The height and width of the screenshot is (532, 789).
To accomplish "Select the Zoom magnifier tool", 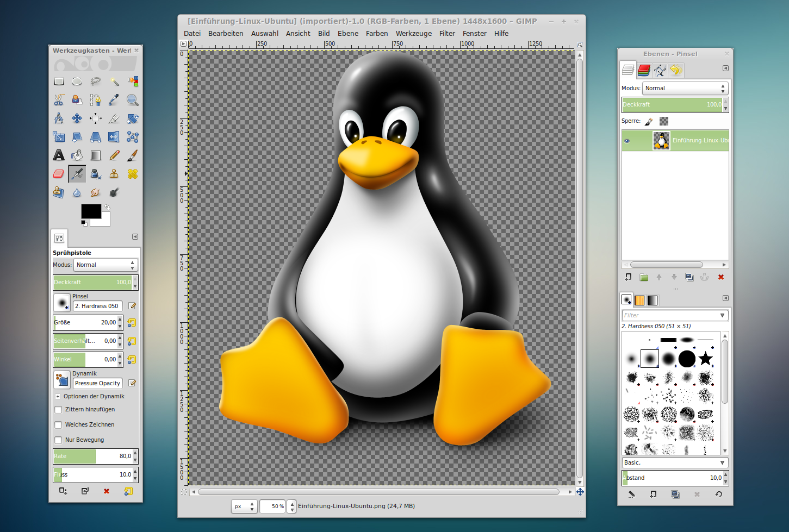I will click(132, 100).
